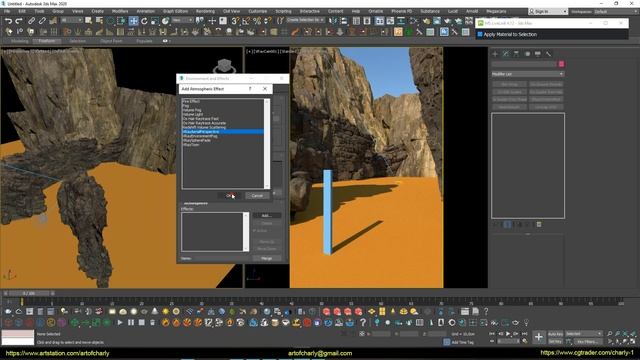Click the Add... button in Atmosphere section
640x360 pixels.
[267, 215]
